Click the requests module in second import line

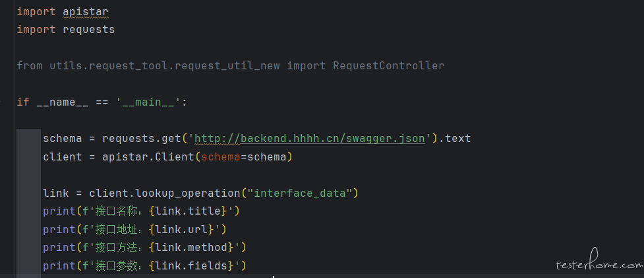coord(89,30)
